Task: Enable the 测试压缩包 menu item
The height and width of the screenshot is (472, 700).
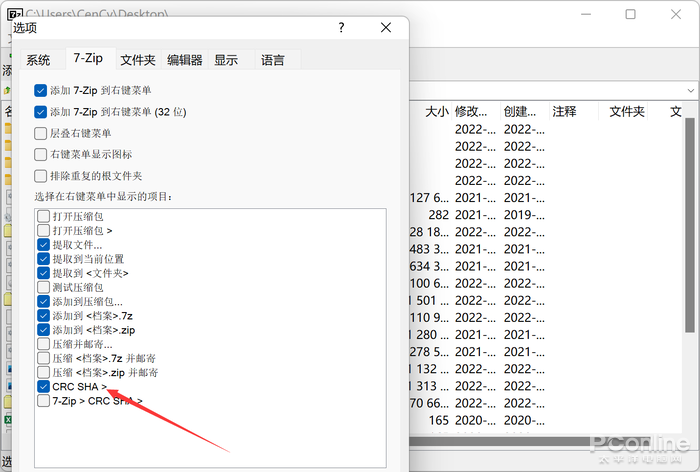Action: (x=44, y=287)
